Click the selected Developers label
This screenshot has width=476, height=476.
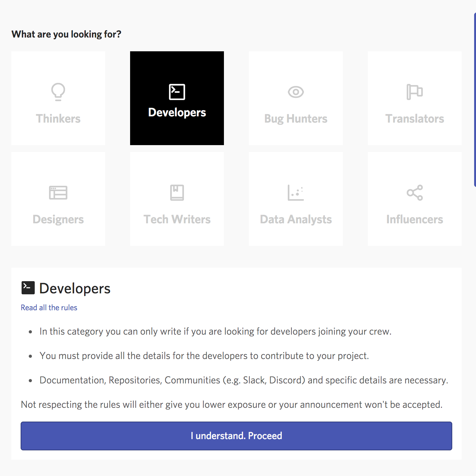[177, 113]
